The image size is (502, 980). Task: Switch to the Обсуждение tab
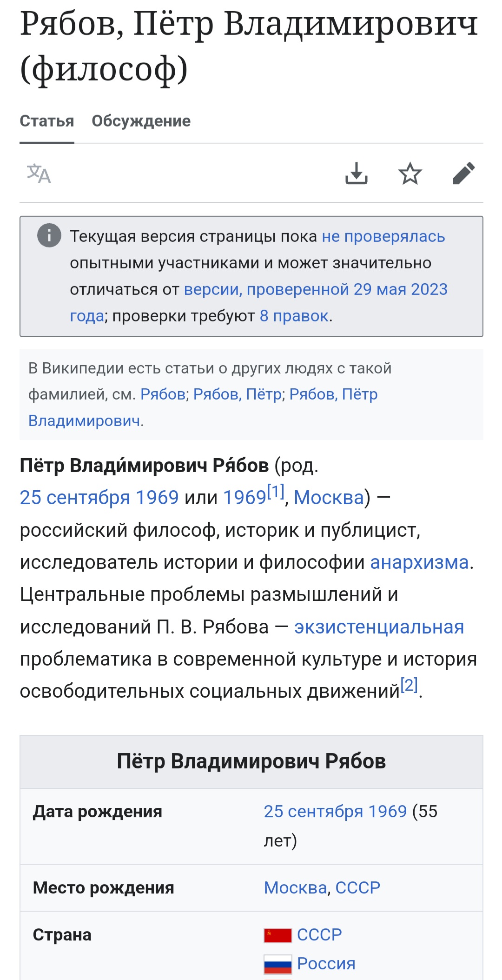pos(141,121)
